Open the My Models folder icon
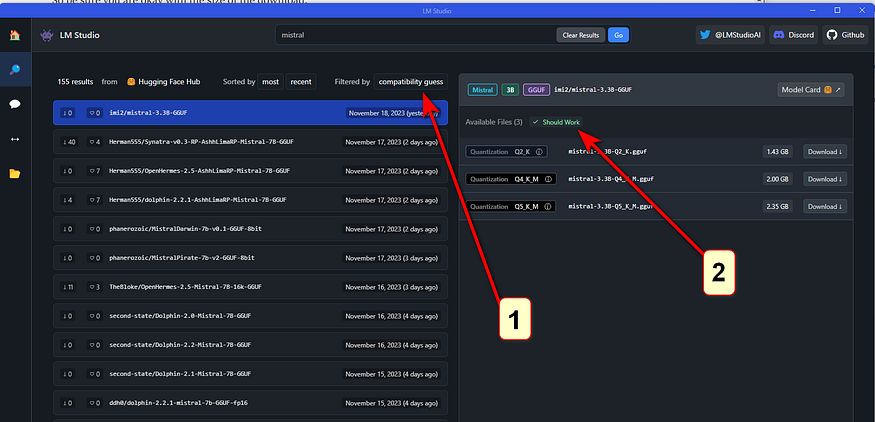875x422 pixels. click(15, 174)
